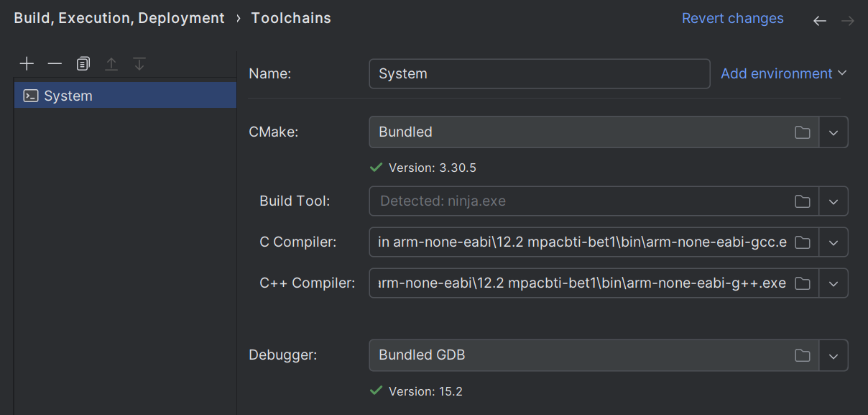Click the green checkmark next to Version: 15.2
Viewport: 868px width, 415px height.
coord(376,391)
